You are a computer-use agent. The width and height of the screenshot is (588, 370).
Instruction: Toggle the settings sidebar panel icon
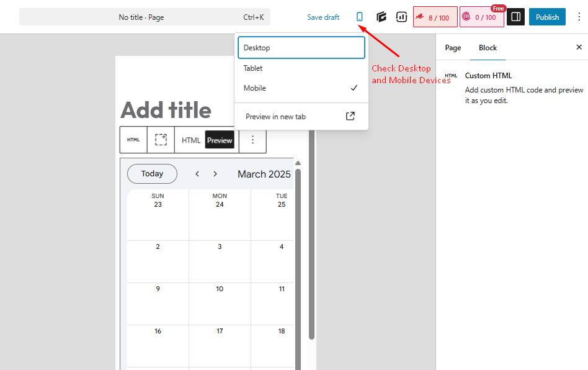515,17
